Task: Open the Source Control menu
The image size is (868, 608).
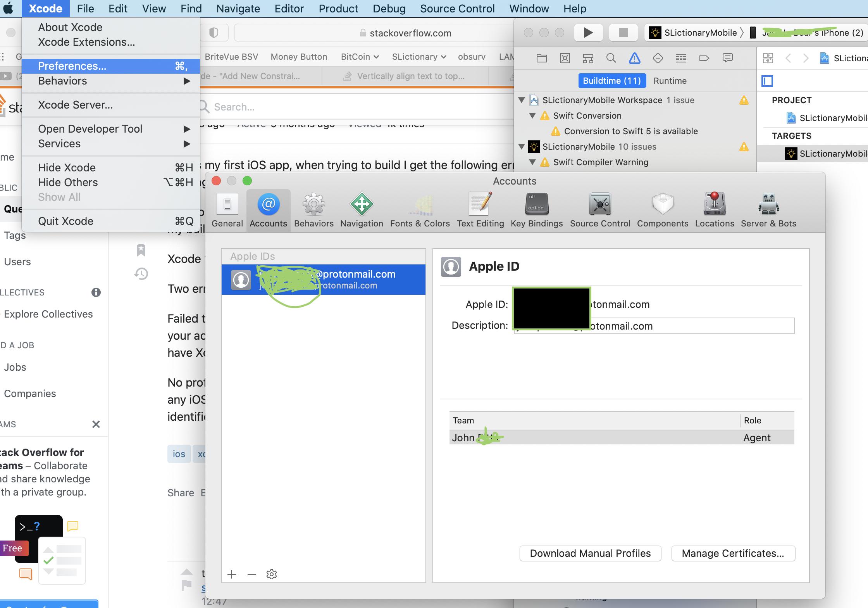Action: [x=457, y=9]
